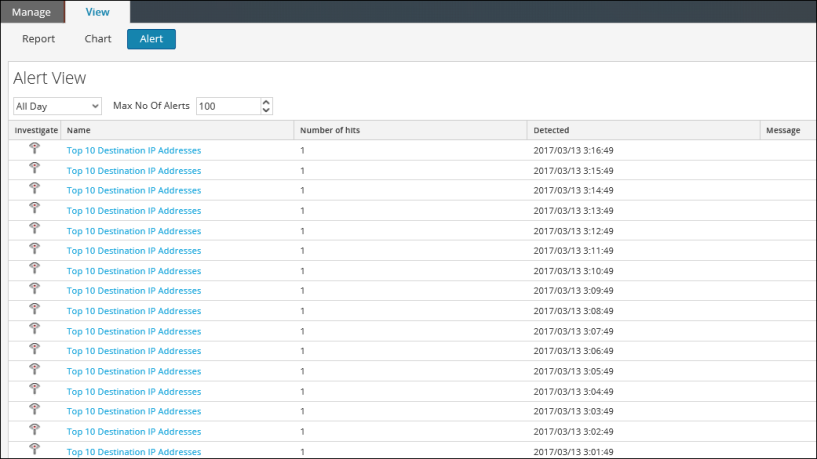This screenshot has height=459, width=817.
Task: Open the Report view
Action: pos(38,40)
